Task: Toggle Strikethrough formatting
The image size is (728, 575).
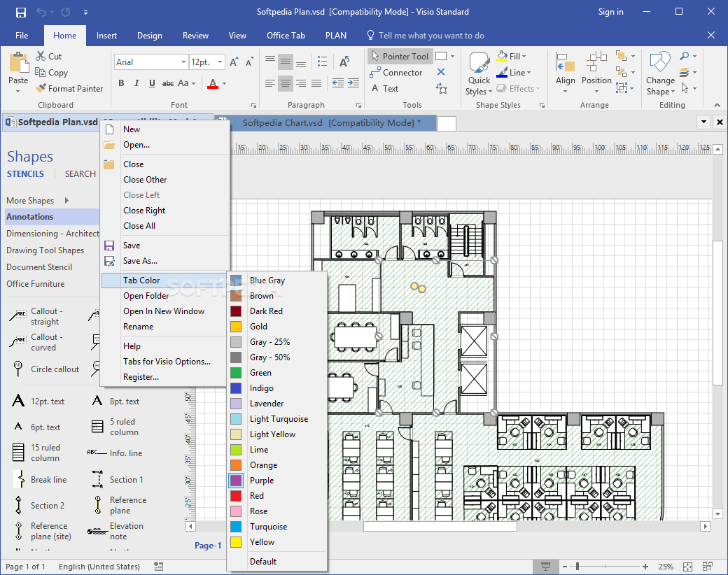Action: tap(167, 83)
